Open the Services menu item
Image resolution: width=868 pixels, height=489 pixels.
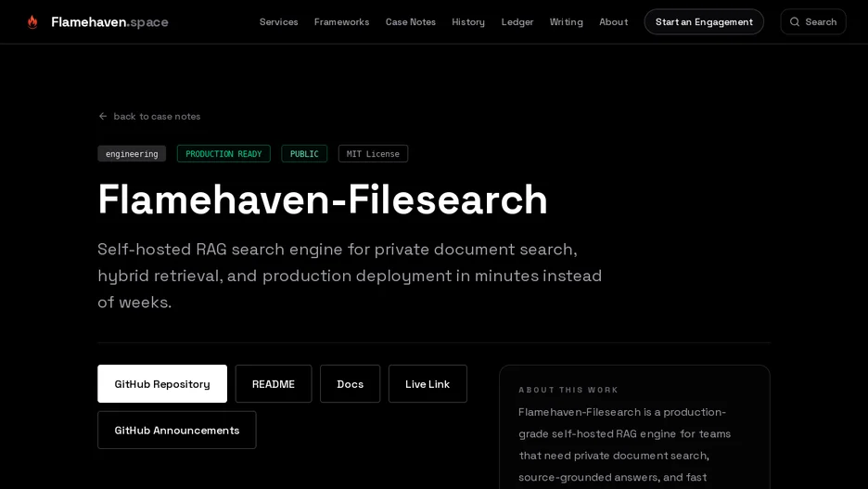click(278, 22)
